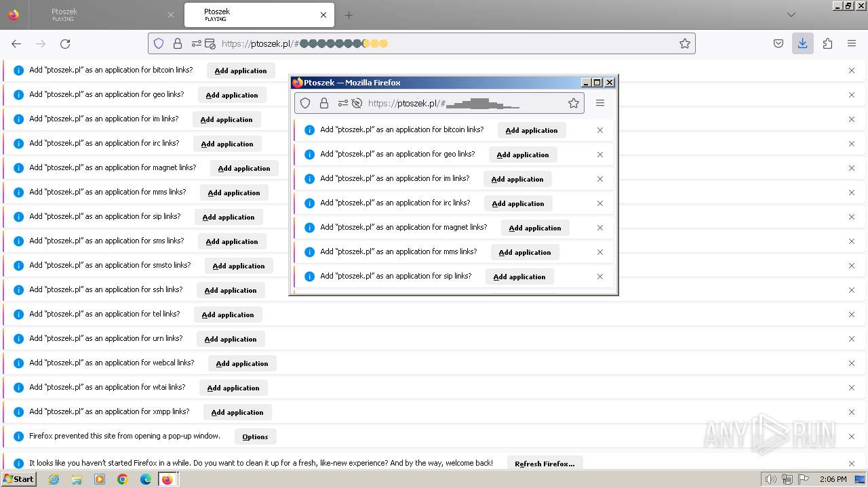Add application for magnet links in main window

(244, 168)
